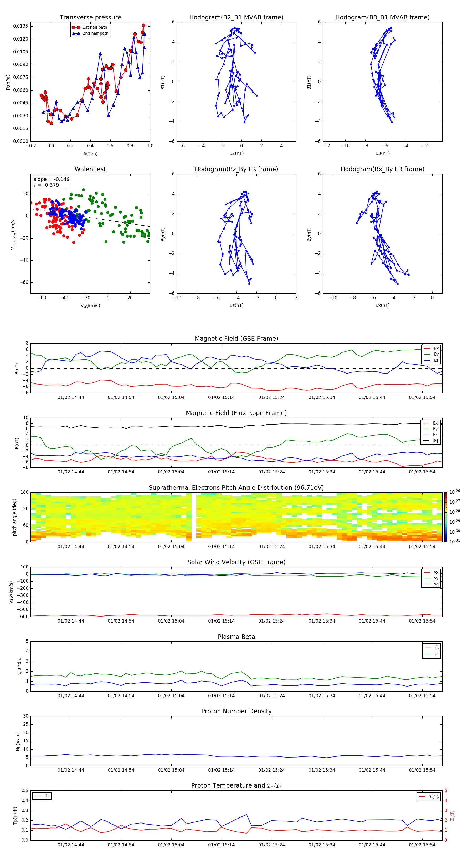
Task: Click the 'Vsw(km/s)' y-axis label
Action: pos(11,592)
